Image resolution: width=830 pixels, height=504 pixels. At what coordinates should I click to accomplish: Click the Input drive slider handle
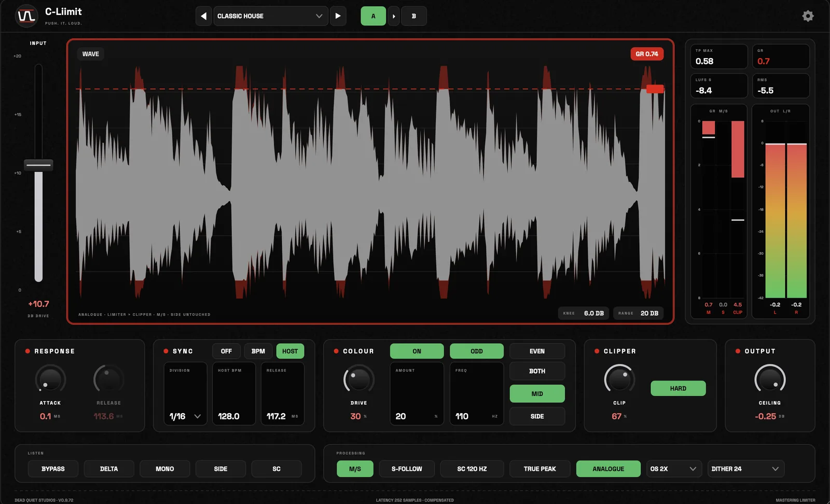pos(38,165)
